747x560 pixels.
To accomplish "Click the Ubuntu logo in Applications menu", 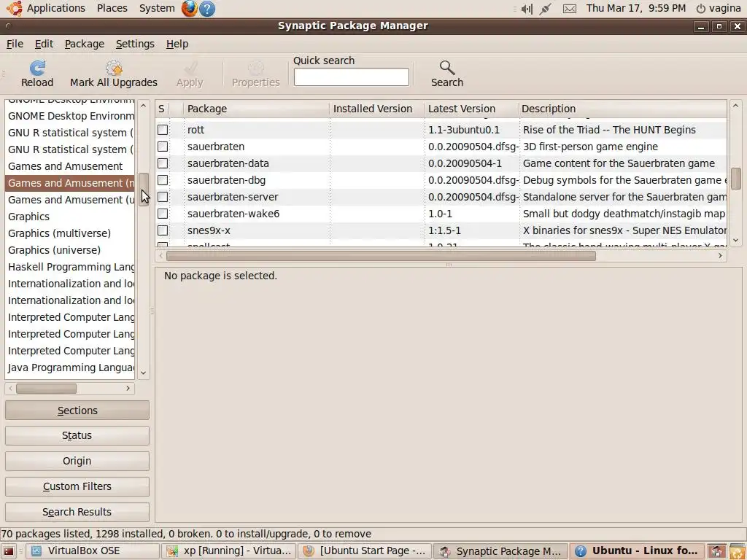I will [15, 8].
